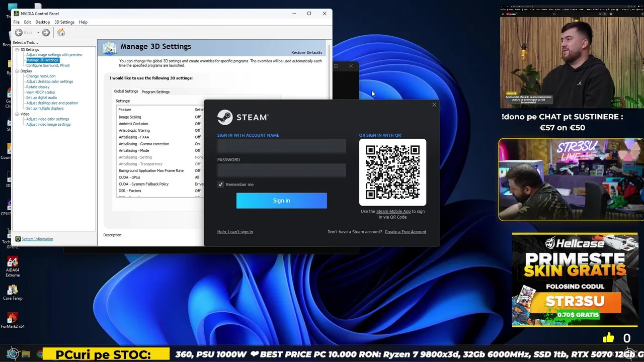Open the Desktop menu
This screenshot has width=644, height=362.
pos(42,22)
